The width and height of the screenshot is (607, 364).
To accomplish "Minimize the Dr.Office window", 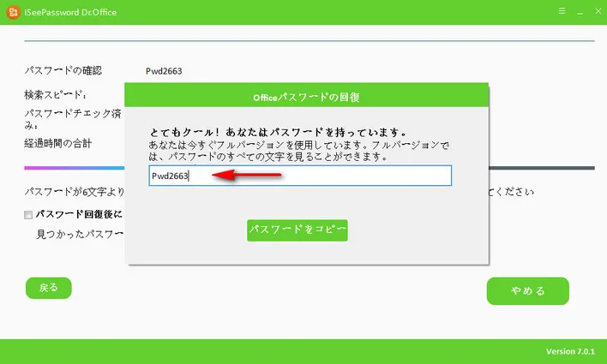I will click(580, 12).
